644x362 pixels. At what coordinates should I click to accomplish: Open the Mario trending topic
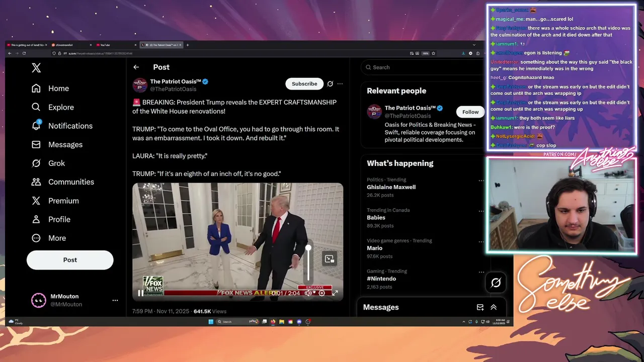[374, 248]
